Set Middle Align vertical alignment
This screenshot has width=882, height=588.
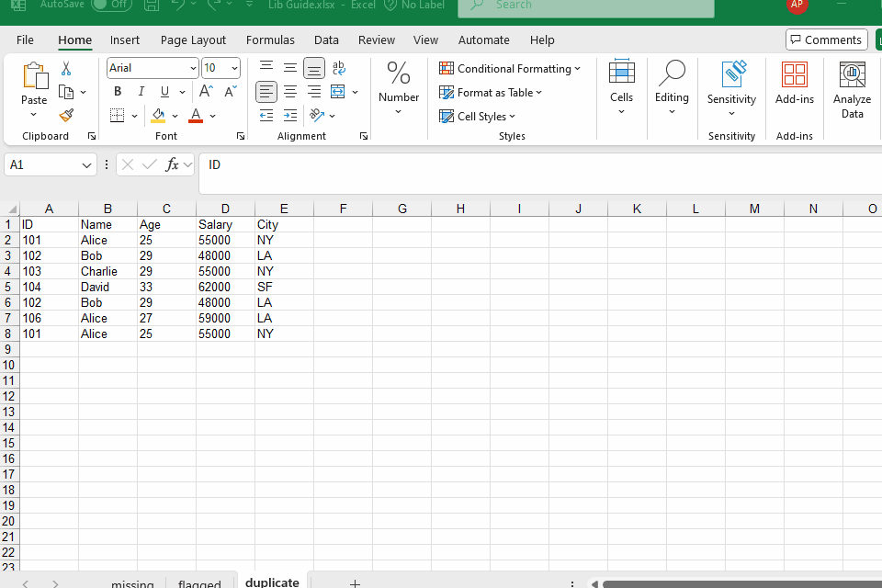290,67
